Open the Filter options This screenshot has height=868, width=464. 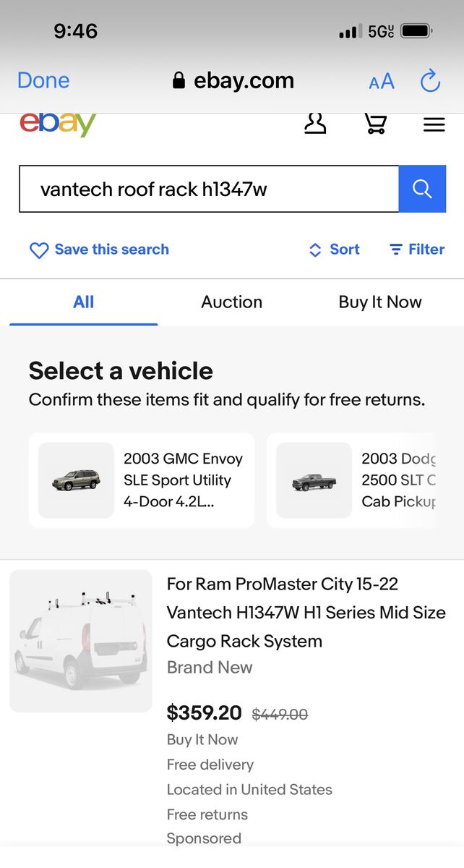[x=417, y=250]
